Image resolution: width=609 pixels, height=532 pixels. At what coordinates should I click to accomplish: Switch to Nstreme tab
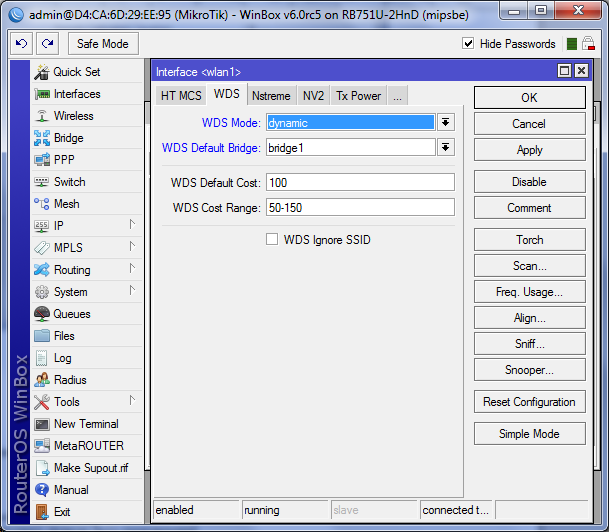tap(271, 96)
